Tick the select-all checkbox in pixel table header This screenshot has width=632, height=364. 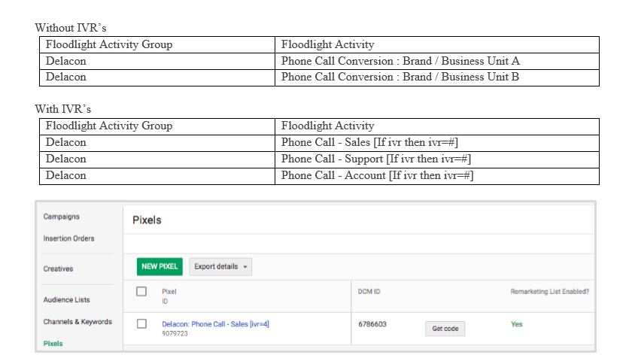[141, 292]
